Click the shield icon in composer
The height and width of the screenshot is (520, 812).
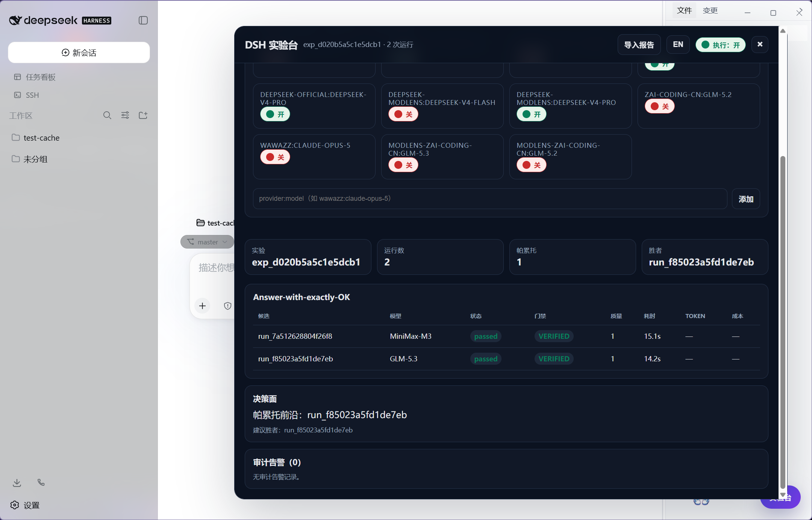pyautogui.click(x=227, y=306)
